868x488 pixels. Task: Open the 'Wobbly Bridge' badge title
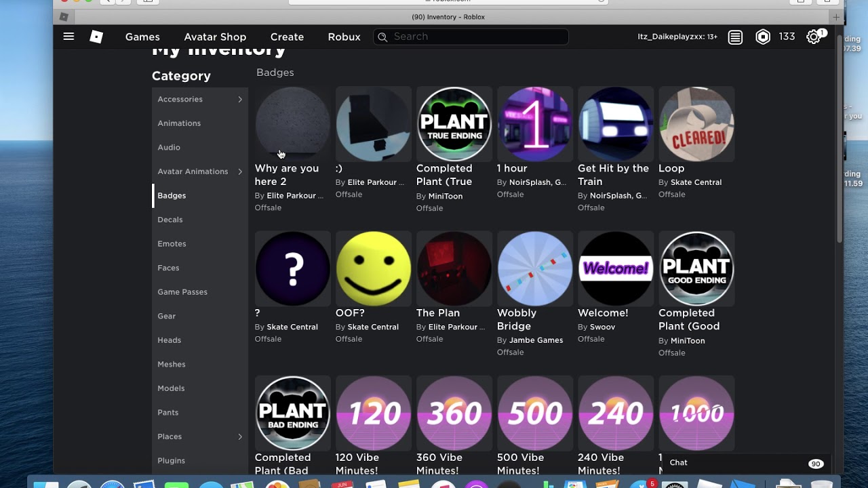[517, 319]
